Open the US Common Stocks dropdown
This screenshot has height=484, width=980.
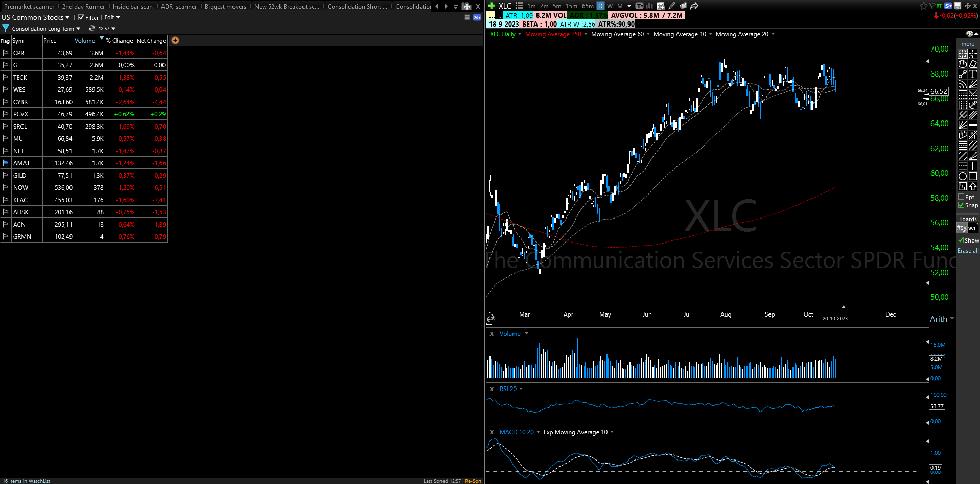click(35, 17)
